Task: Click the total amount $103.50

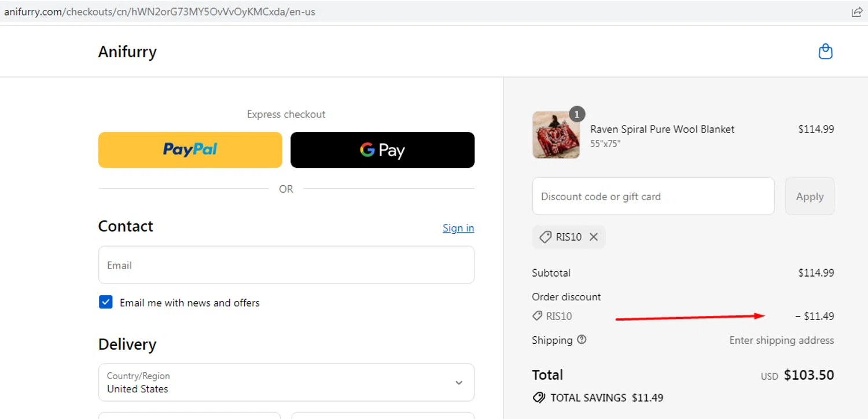Action: 809,375
